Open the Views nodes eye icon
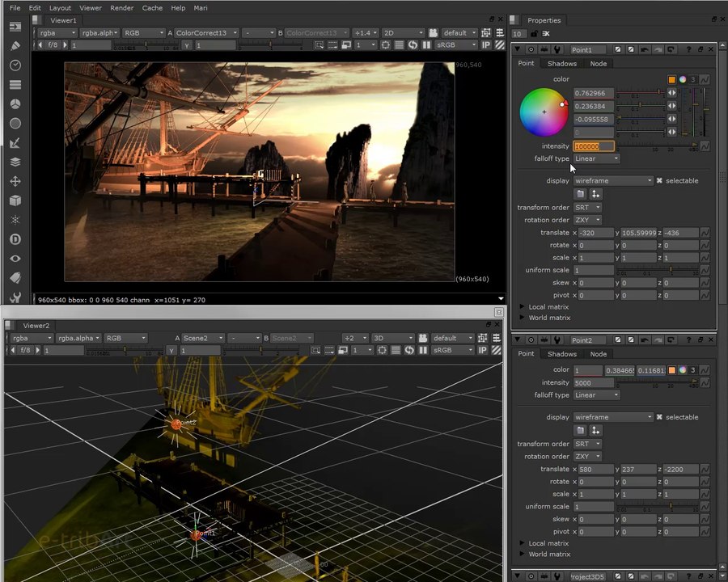 click(x=15, y=259)
